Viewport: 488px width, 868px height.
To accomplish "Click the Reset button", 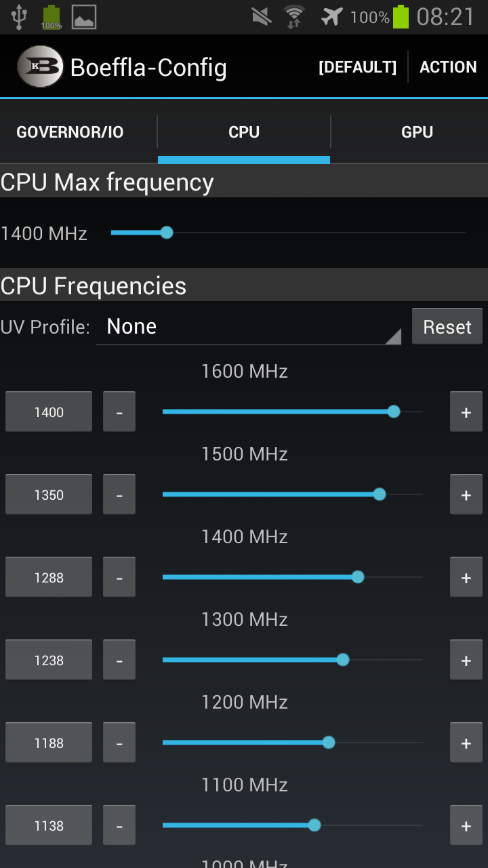I will coord(447,327).
